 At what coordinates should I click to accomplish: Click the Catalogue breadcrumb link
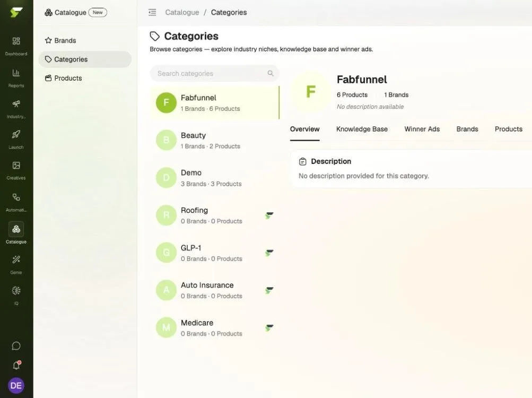pyautogui.click(x=182, y=13)
